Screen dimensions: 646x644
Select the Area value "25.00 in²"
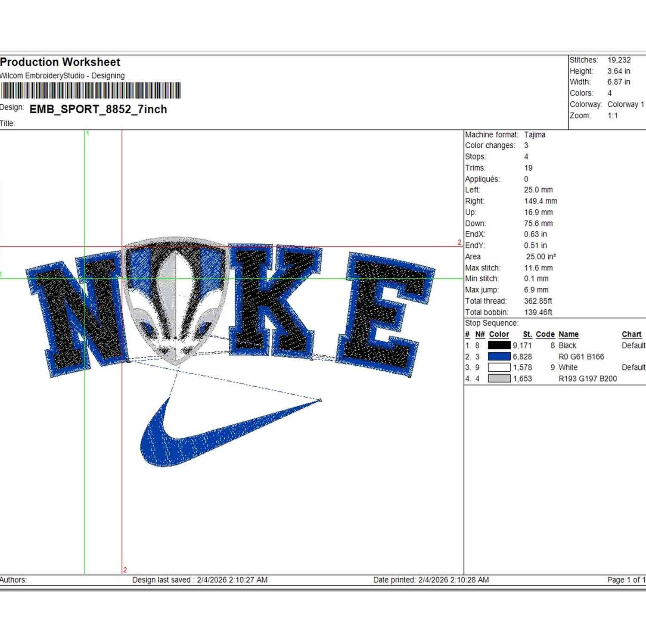click(x=541, y=257)
